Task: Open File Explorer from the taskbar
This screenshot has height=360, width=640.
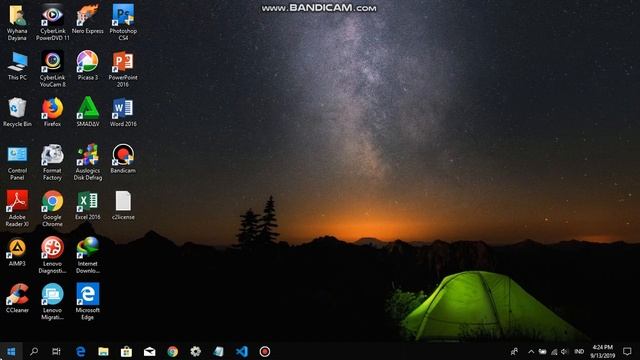Action: pos(103,351)
